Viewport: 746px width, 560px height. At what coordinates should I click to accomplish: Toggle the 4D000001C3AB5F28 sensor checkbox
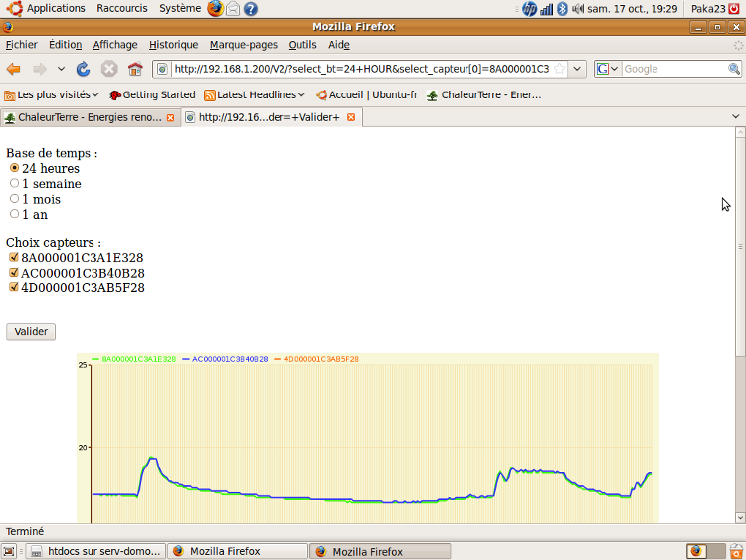point(14,288)
